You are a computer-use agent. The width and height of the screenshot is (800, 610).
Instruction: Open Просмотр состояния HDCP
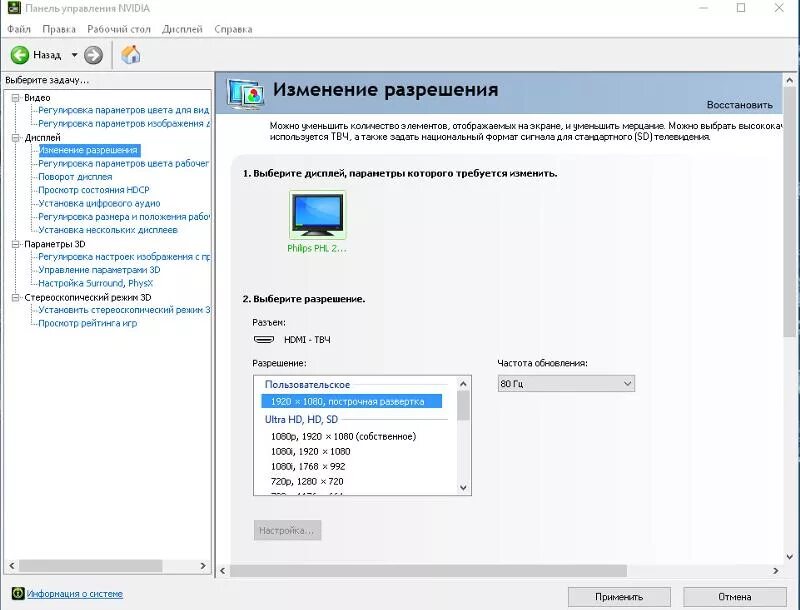pyautogui.click(x=94, y=190)
